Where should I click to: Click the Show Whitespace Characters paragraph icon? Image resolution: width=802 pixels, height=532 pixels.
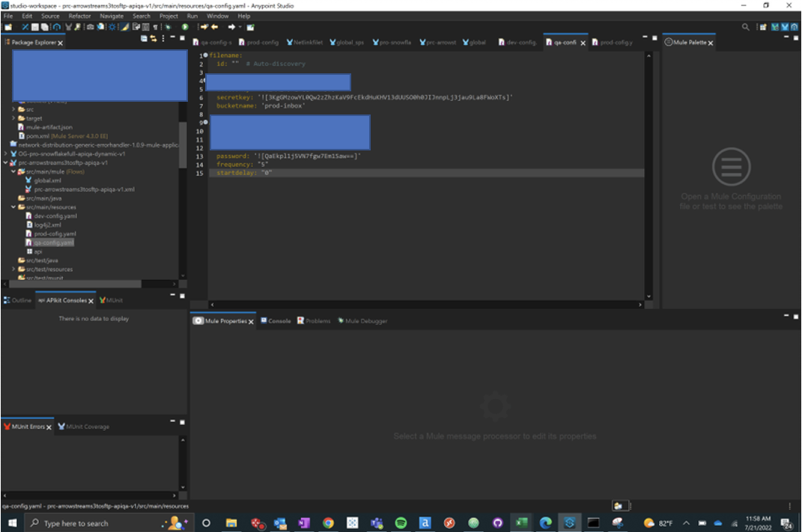click(x=155, y=27)
